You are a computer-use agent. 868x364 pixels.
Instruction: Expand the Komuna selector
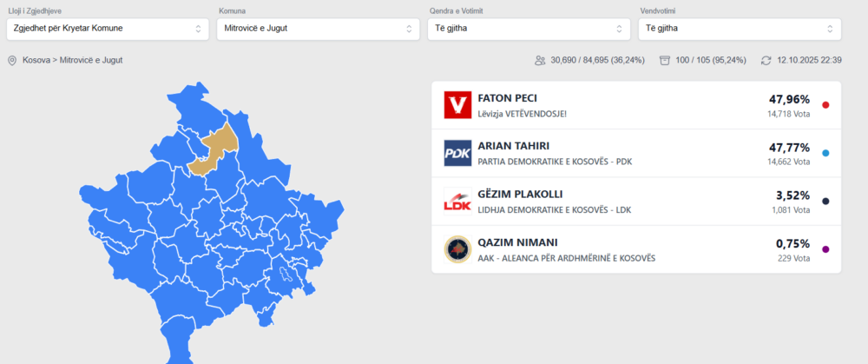click(318, 29)
